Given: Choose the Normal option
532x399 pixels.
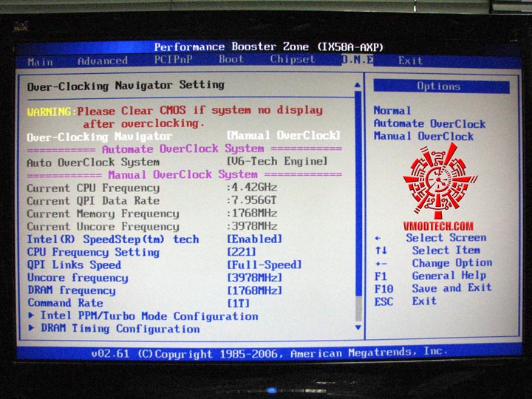Looking at the screenshot, I should [392, 111].
